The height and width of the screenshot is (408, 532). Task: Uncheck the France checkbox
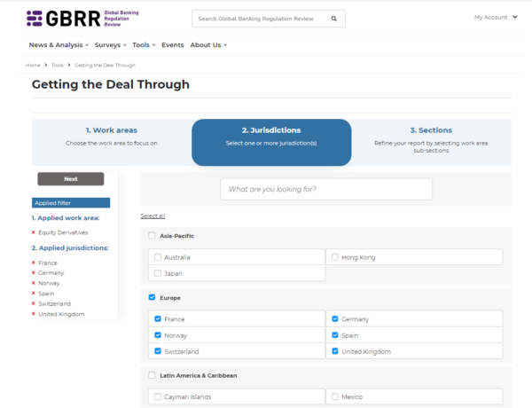tap(158, 318)
